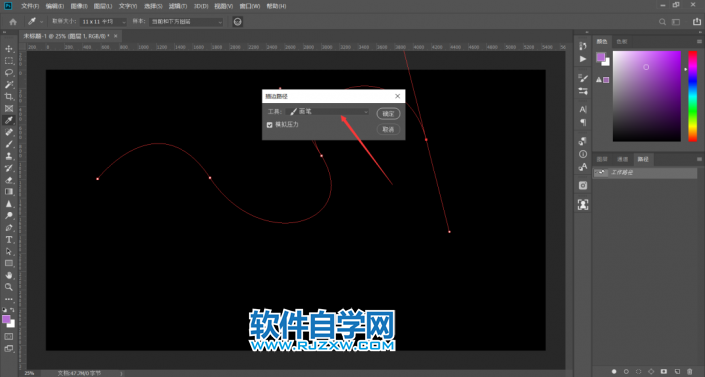Screen dimensions: 705x377
Task: Select the Rectangle shape tool
Action: coord(9,263)
